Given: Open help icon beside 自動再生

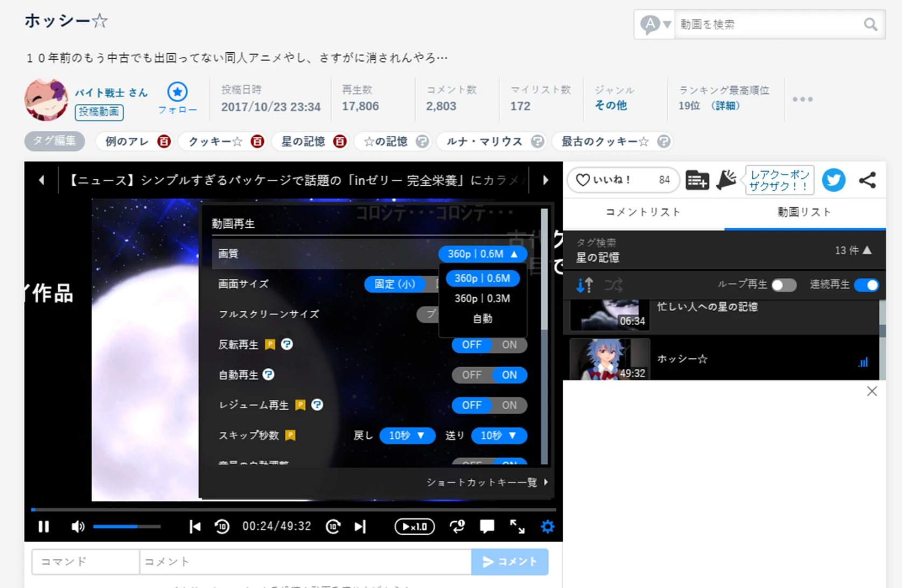Looking at the screenshot, I should pyautogui.click(x=268, y=374).
